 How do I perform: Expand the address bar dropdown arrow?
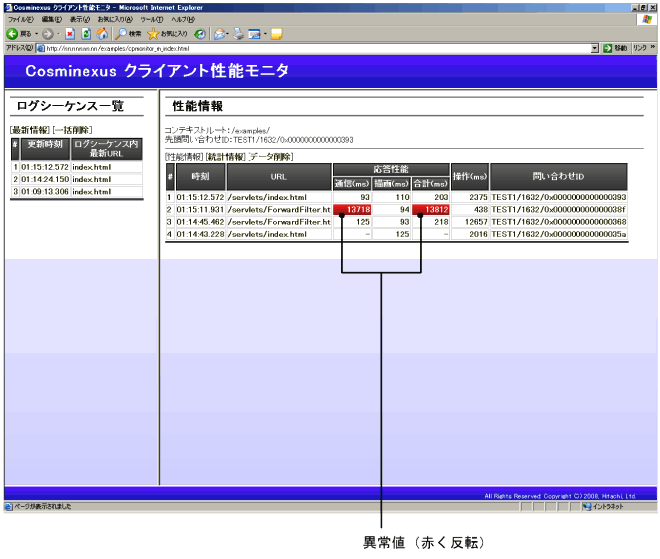click(x=594, y=47)
